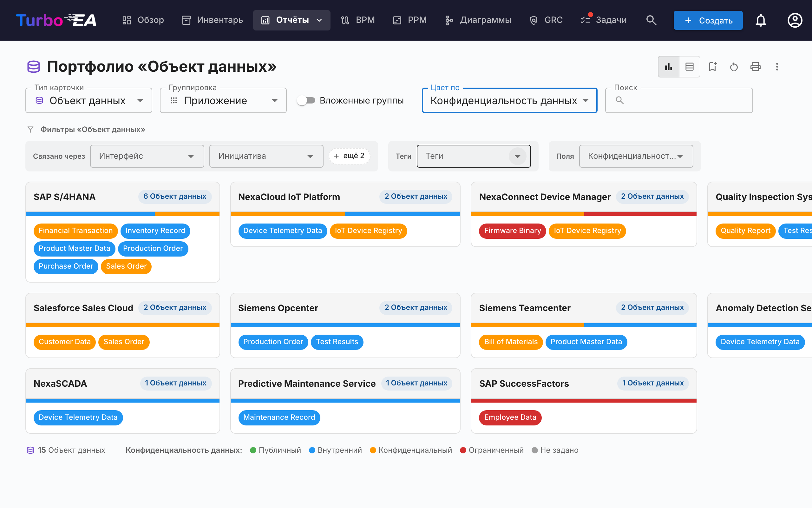This screenshot has height=508, width=812.
Task: Click the Financial Transaction chip
Action: (x=75, y=231)
